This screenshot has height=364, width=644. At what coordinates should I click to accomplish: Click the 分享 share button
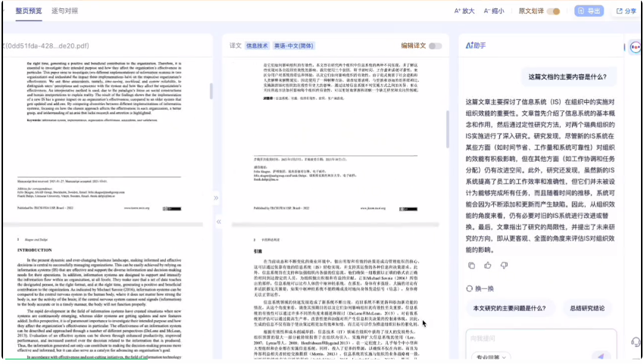point(626,11)
